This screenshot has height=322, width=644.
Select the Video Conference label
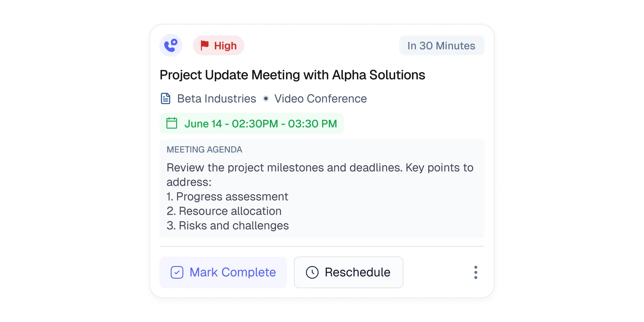coord(320,99)
